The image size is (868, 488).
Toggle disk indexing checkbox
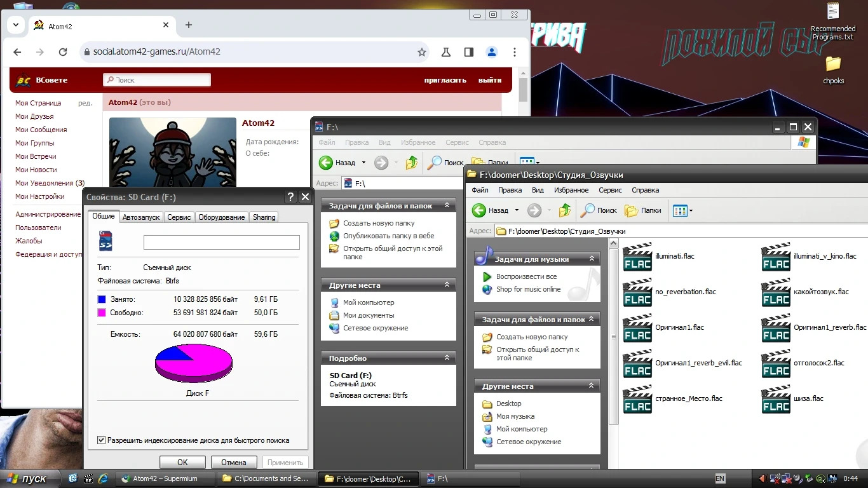[101, 440]
